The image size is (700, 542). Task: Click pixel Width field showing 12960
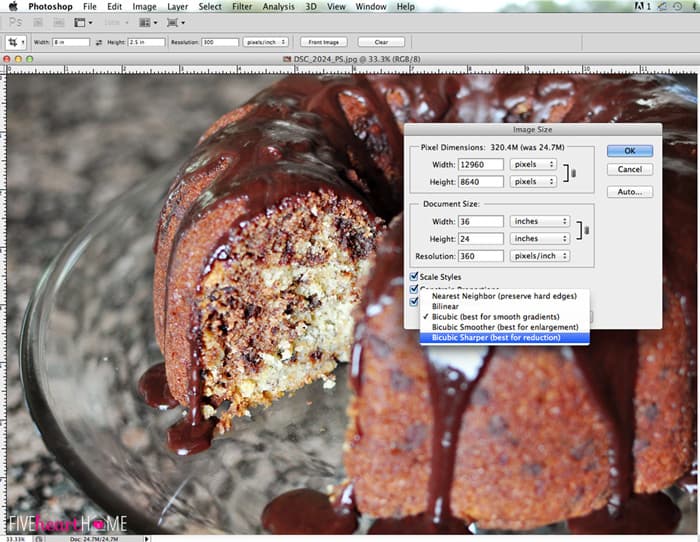coord(481,164)
